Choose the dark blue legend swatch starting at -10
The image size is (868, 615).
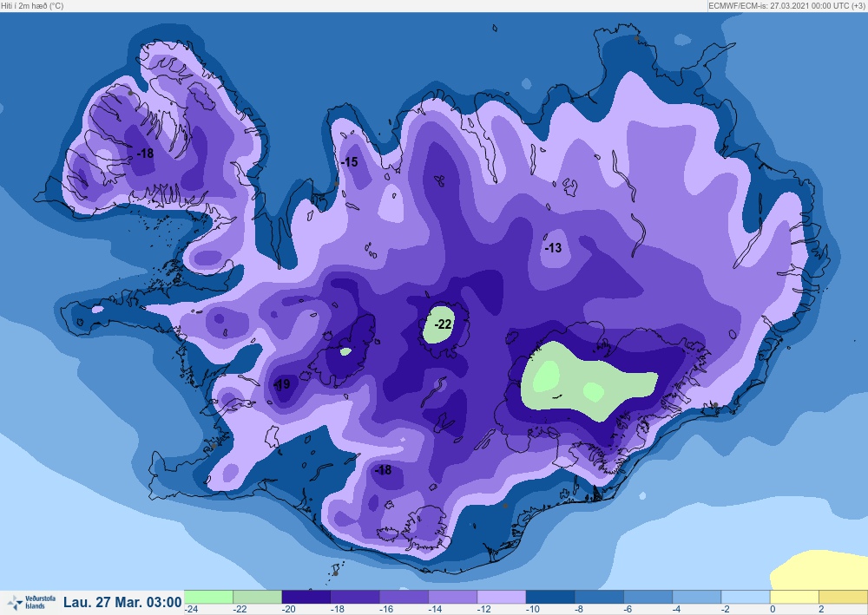(x=550, y=598)
